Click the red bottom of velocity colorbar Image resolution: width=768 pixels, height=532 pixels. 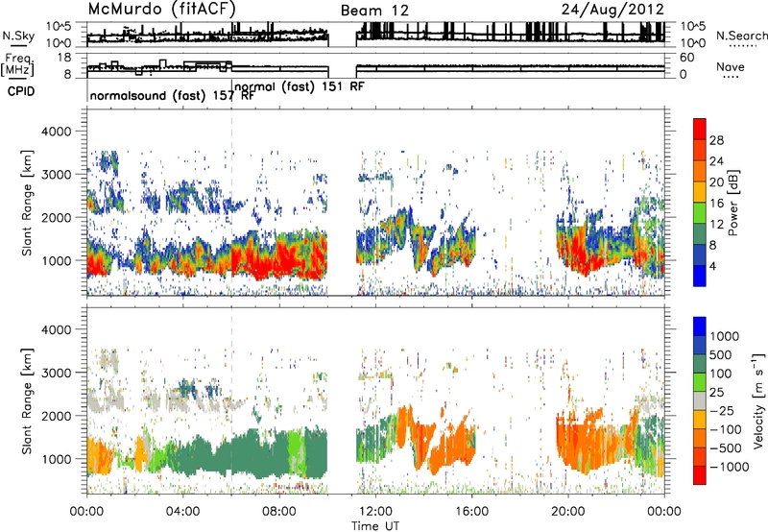700,475
